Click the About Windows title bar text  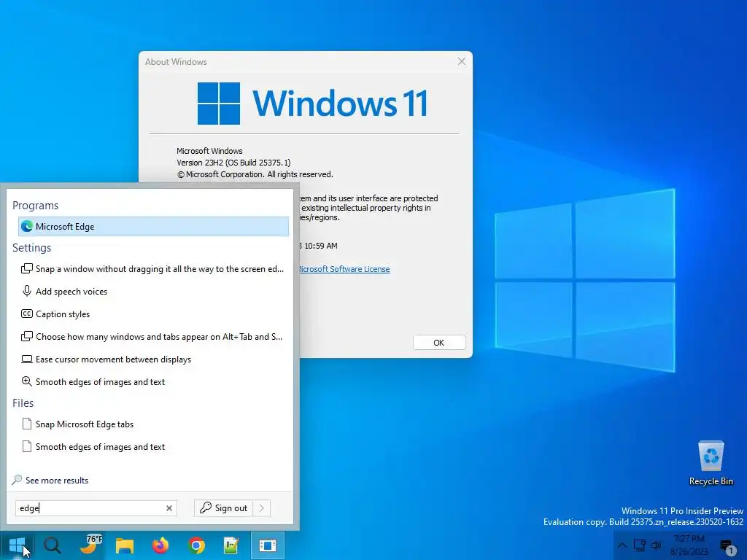(176, 62)
